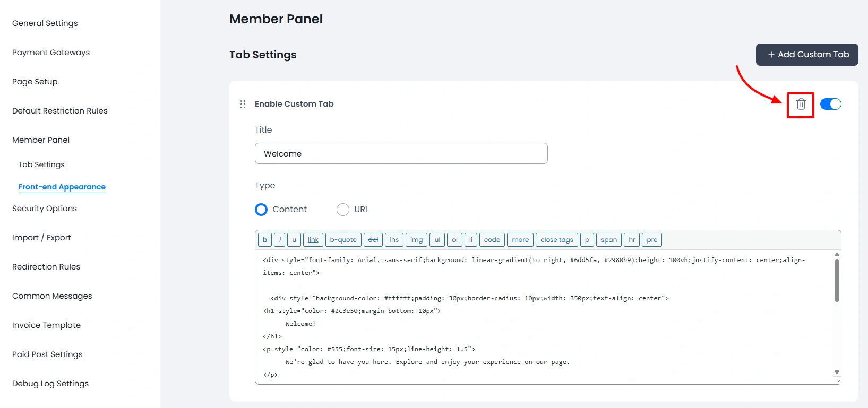Click the Add Custom Tab button

pyautogui.click(x=807, y=55)
